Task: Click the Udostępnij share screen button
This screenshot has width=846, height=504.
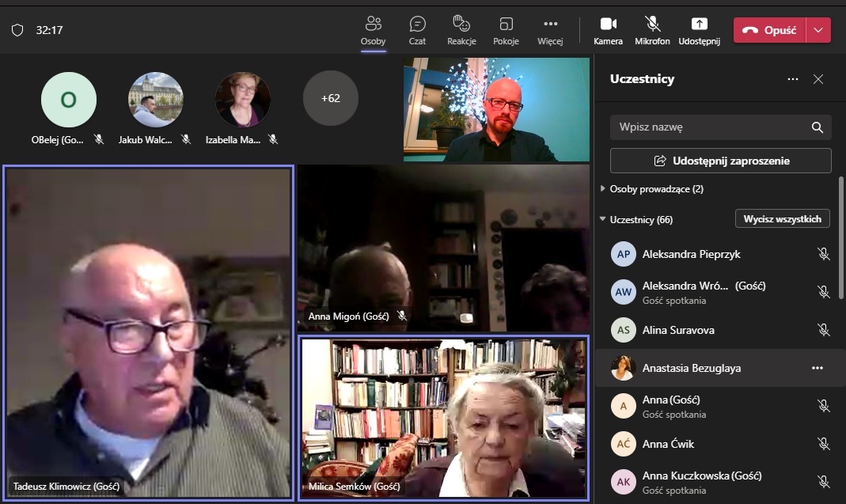Action: pos(700,31)
